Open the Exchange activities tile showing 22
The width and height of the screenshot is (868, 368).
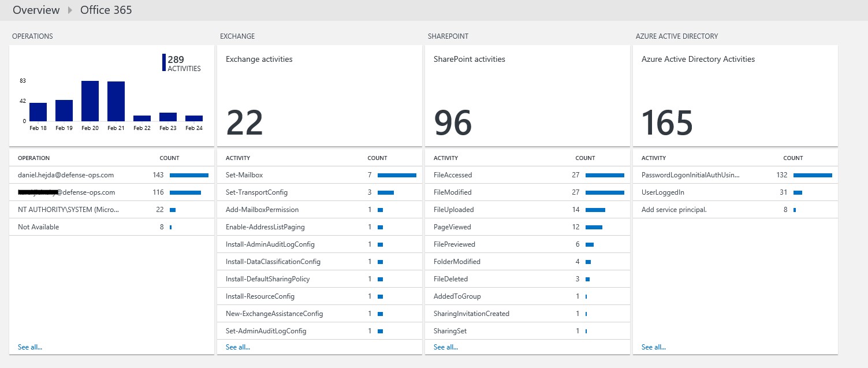click(x=319, y=96)
